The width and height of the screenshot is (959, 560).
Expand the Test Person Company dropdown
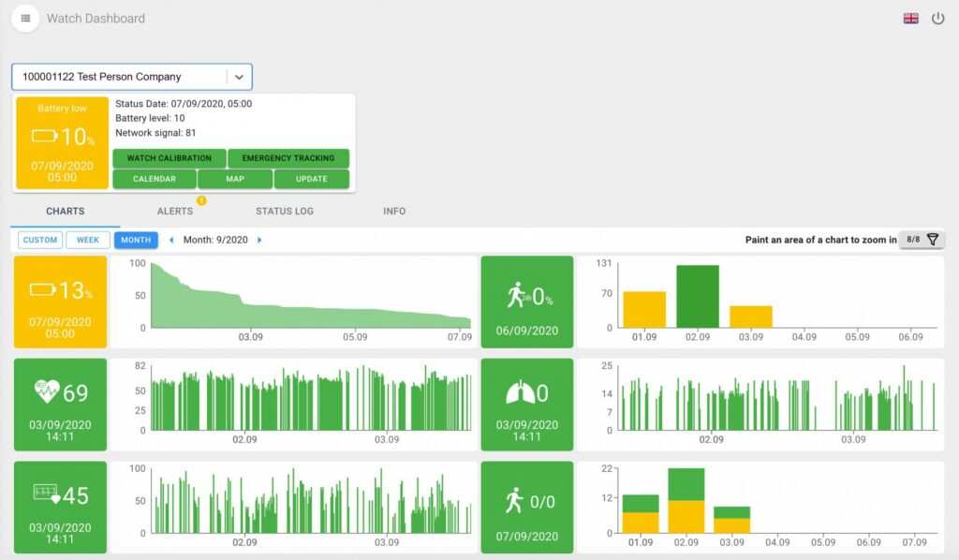tap(239, 77)
